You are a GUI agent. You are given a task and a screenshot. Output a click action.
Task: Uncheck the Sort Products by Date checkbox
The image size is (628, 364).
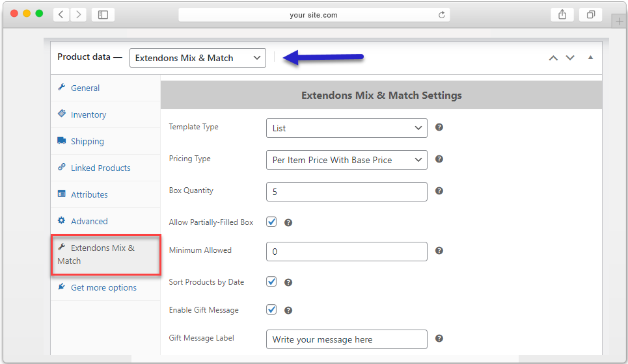(271, 281)
